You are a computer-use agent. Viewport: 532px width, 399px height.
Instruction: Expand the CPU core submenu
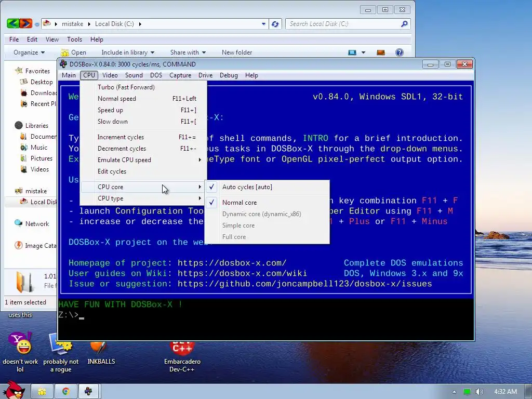tap(143, 187)
